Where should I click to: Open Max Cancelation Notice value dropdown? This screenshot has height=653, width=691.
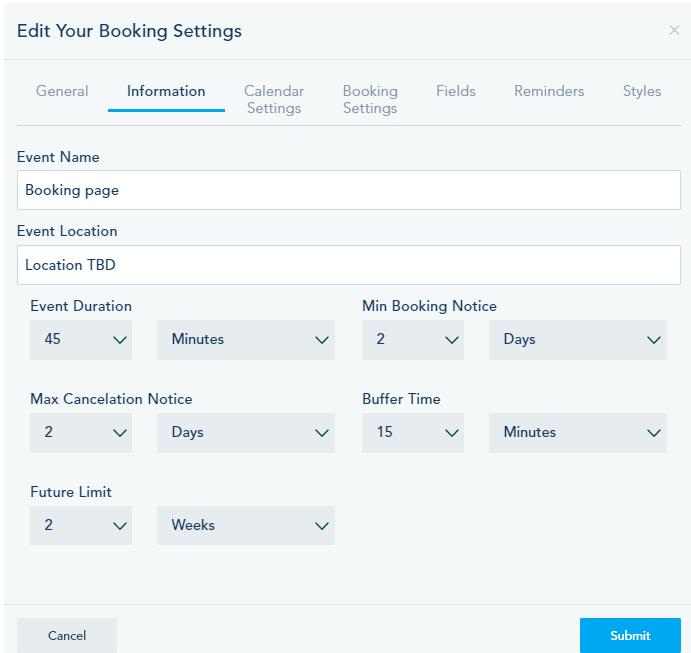[81, 433]
